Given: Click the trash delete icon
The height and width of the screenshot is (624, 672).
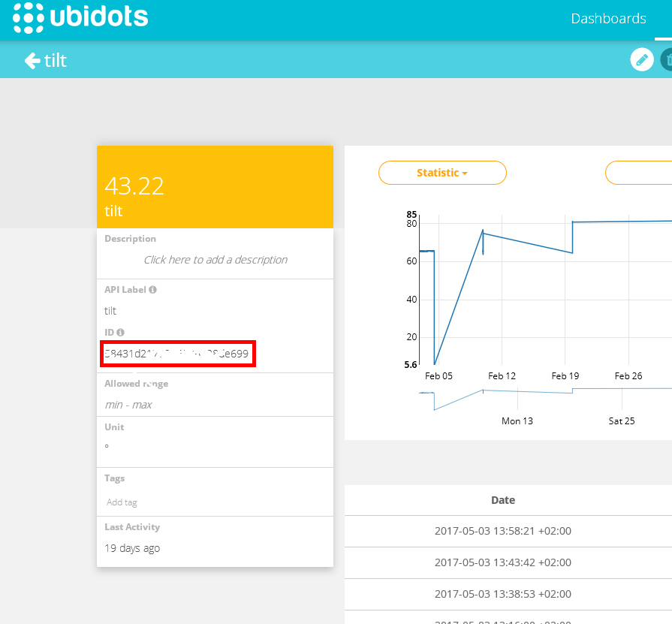Looking at the screenshot, I should click(x=667, y=60).
